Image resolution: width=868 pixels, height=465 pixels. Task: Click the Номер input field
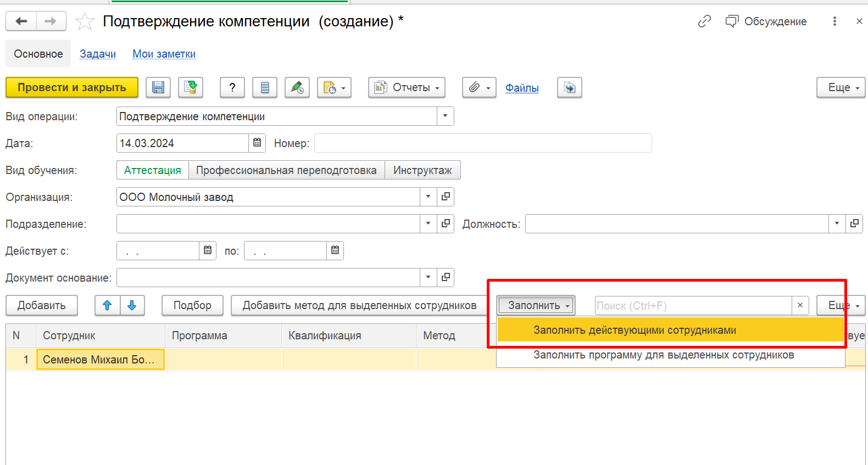pyautogui.click(x=483, y=143)
